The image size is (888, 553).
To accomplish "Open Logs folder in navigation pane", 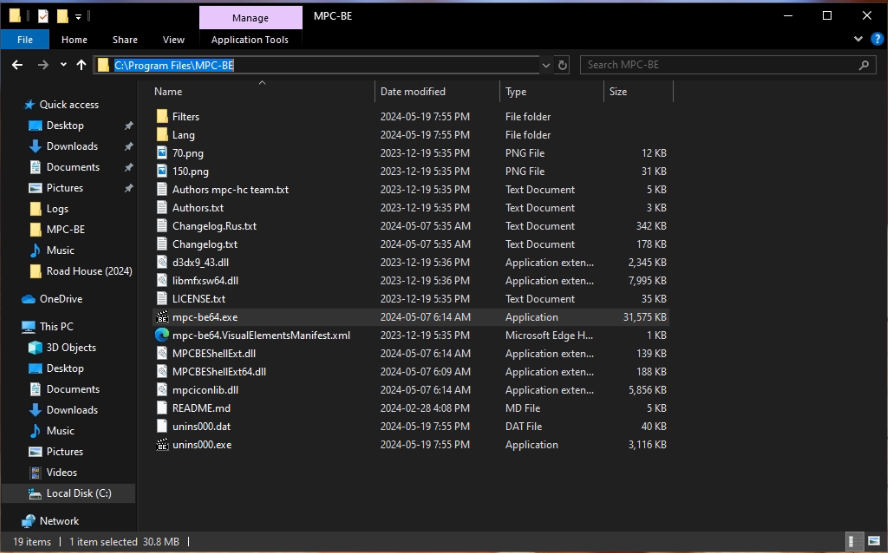I will 57,209.
